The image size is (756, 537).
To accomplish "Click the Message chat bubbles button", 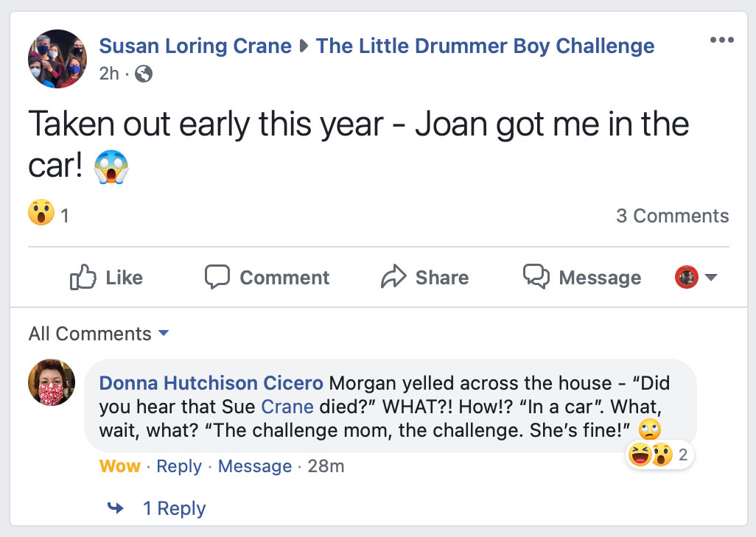I will (582, 278).
